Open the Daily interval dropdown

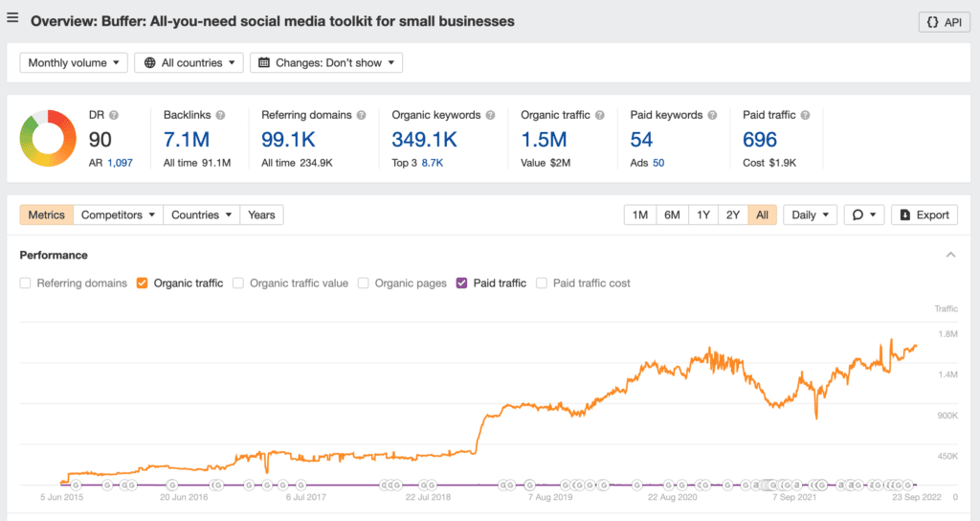click(810, 215)
